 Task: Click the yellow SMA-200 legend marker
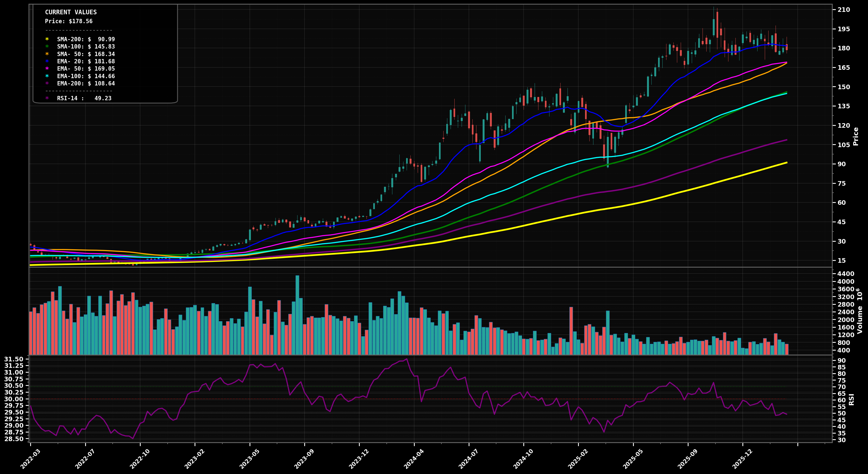[x=47, y=39]
